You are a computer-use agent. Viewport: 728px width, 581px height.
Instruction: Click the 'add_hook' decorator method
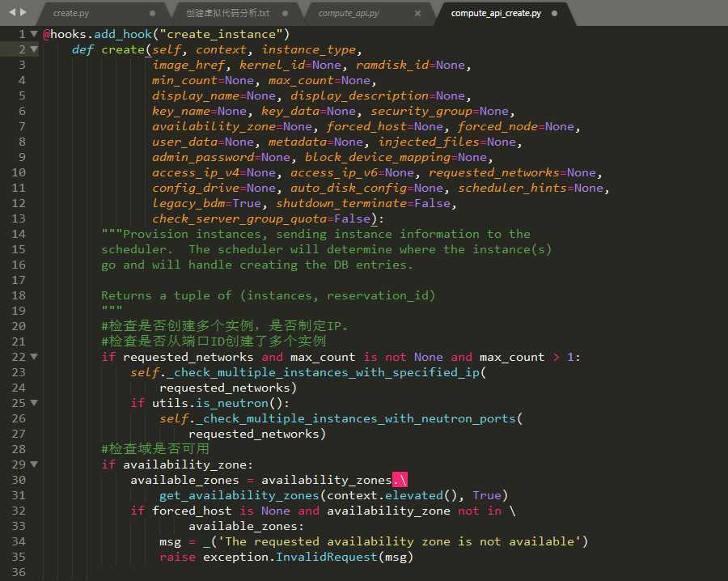[x=123, y=34]
